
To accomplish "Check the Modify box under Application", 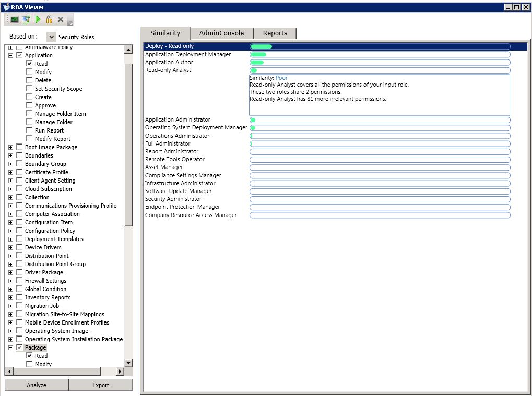I will [30, 71].
